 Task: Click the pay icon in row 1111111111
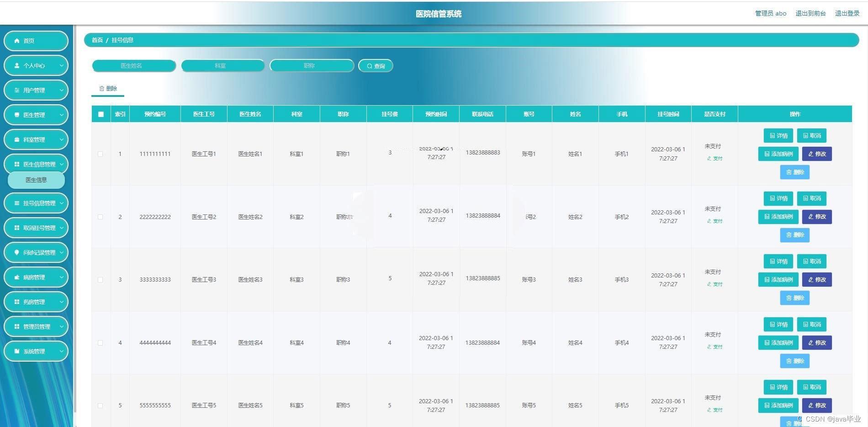pyautogui.click(x=709, y=159)
